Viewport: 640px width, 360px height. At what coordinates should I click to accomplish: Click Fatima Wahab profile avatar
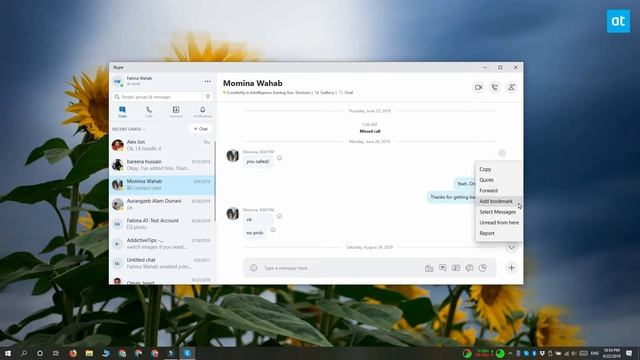pyautogui.click(x=118, y=81)
